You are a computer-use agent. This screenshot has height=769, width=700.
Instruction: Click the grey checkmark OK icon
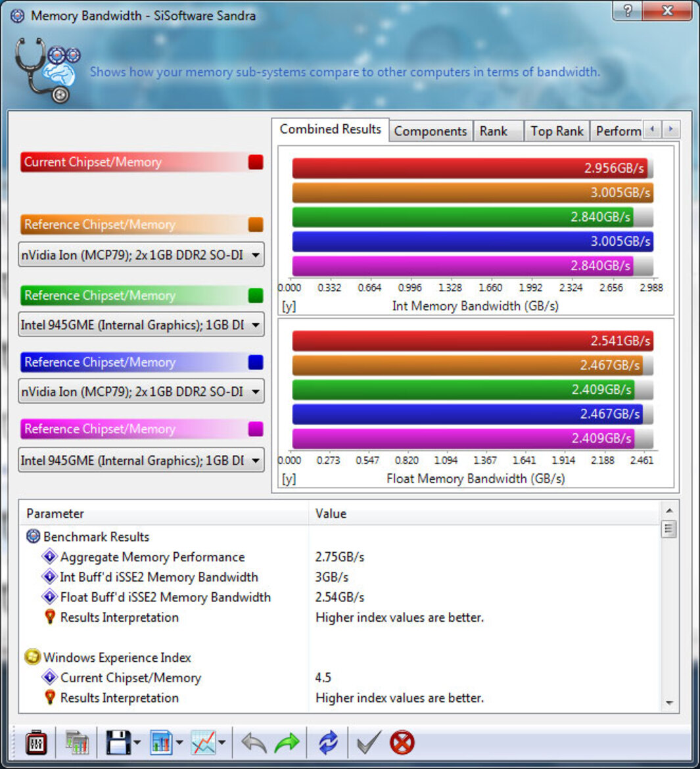pos(369,743)
